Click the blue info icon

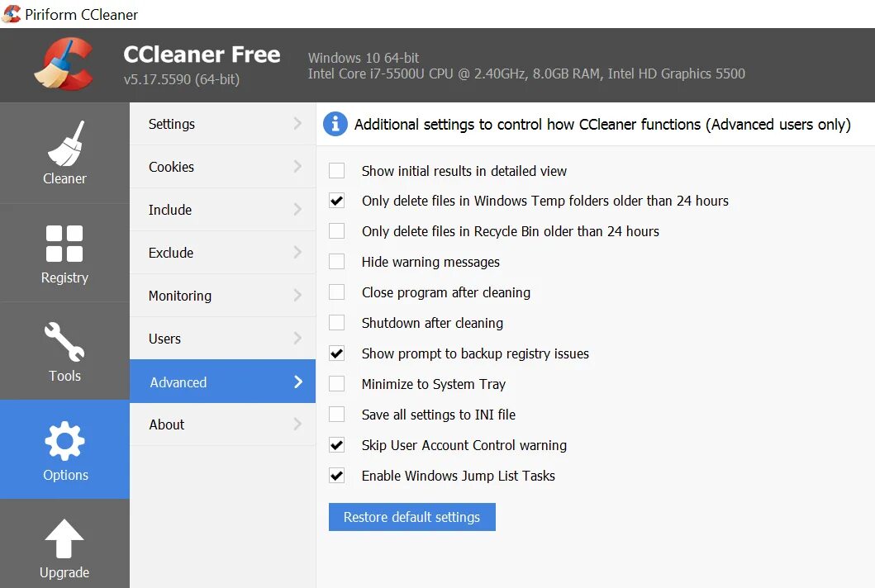coord(335,124)
